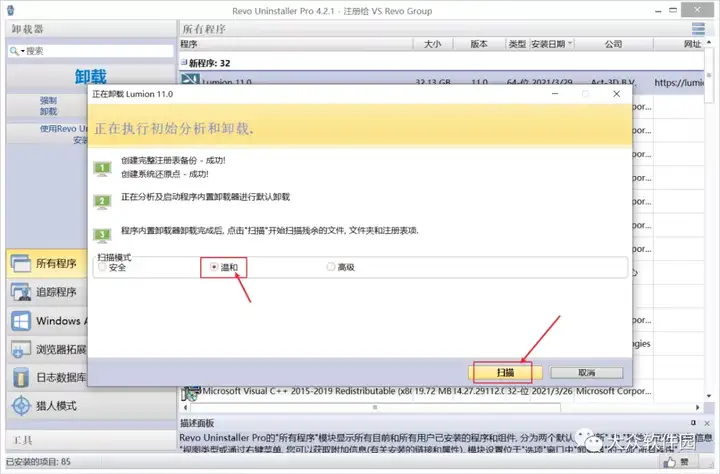Screen dimensions: 720x474
Task: Sort by the 安装日期 column header
Action: click(x=551, y=44)
